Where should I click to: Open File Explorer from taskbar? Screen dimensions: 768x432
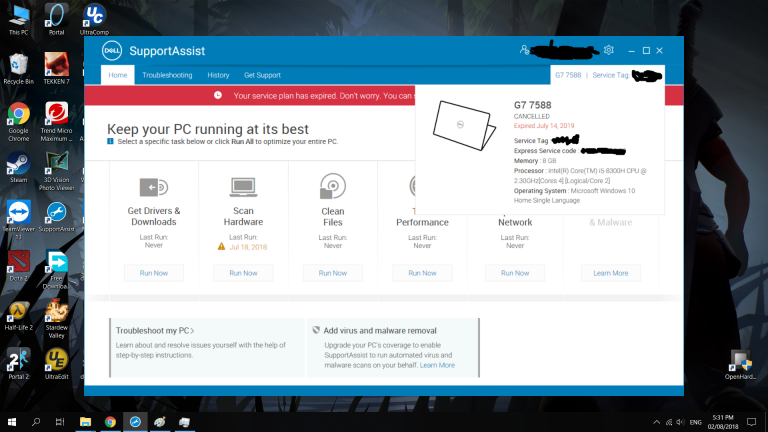point(85,422)
